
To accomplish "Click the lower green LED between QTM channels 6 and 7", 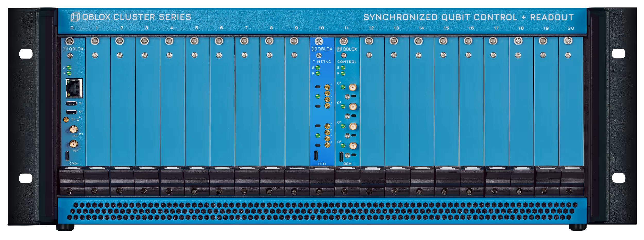I will [x=318, y=136].
